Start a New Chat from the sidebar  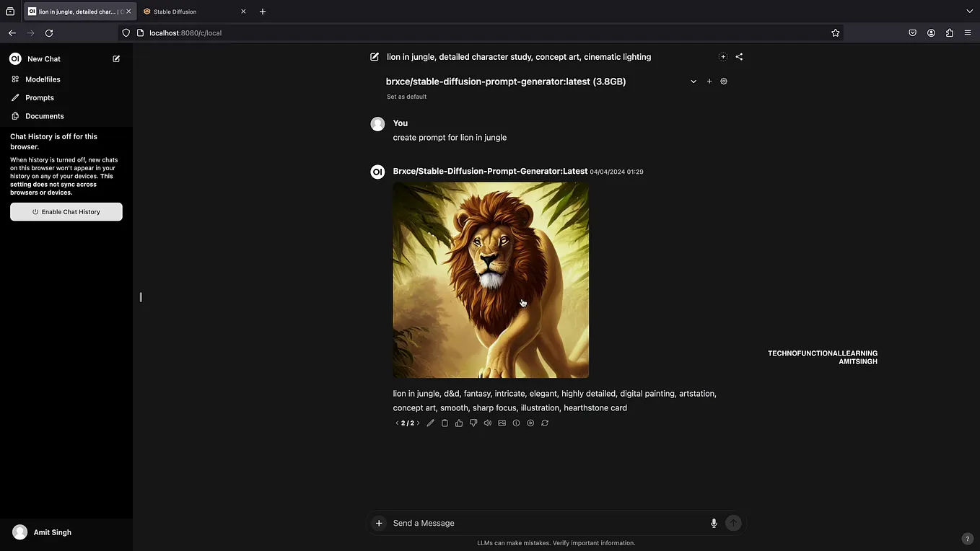(x=44, y=58)
